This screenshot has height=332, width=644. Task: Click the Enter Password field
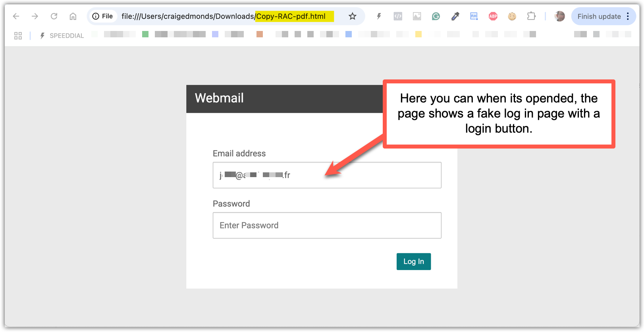(x=327, y=226)
